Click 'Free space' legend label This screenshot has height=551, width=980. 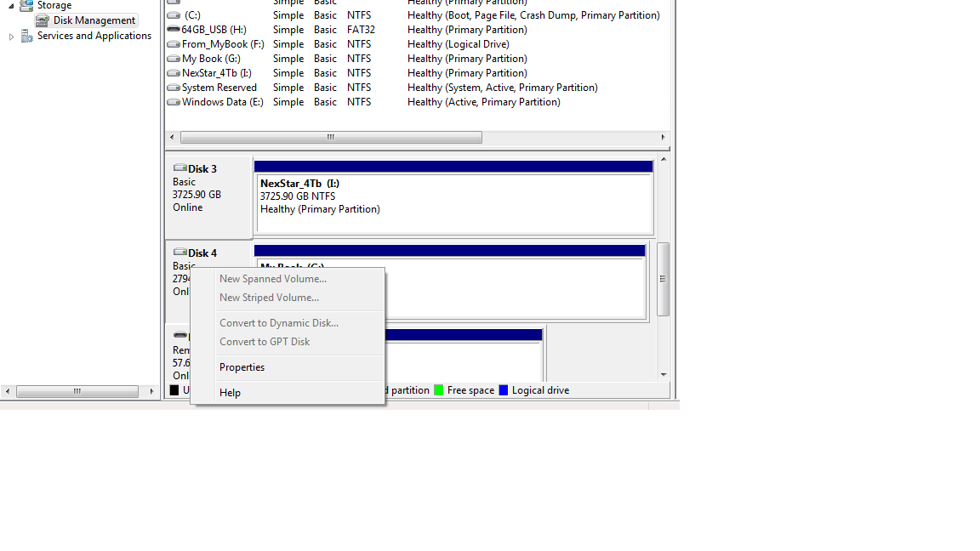coord(470,390)
